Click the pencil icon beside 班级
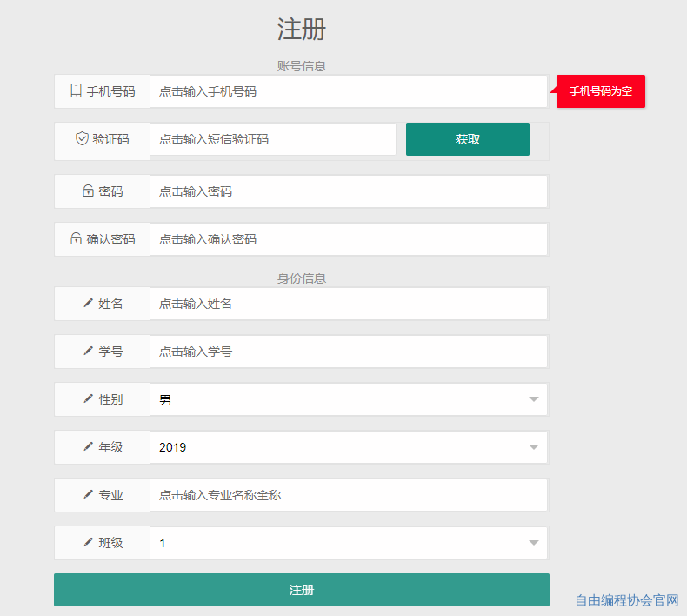The height and width of the screenshot is (616, 687). (x=88, y=542)
